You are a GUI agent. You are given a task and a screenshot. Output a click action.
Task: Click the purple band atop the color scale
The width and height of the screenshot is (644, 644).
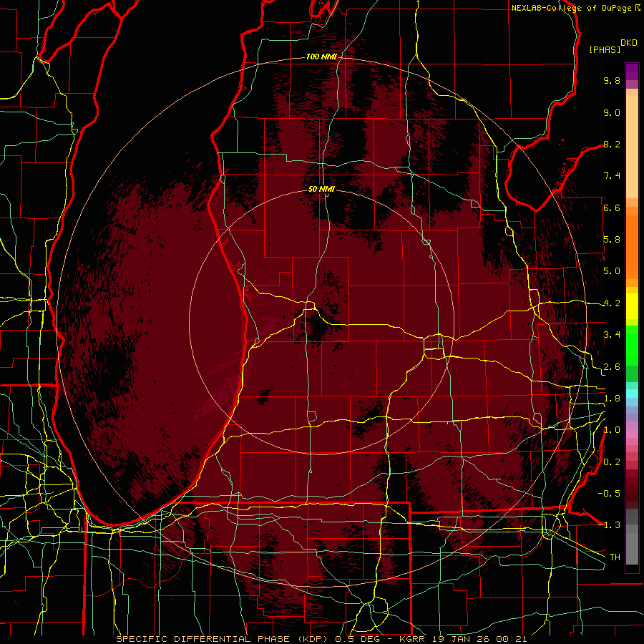tap(632, 72)
